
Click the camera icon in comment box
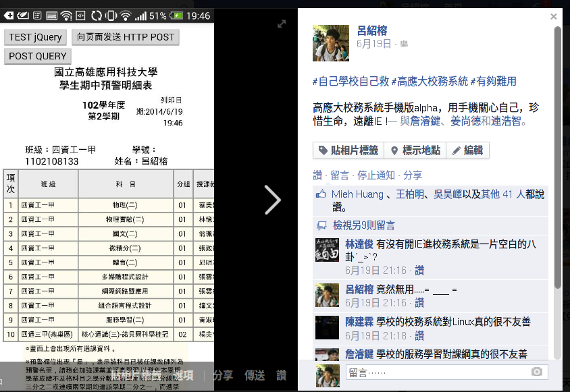click(x=536, y=372)
